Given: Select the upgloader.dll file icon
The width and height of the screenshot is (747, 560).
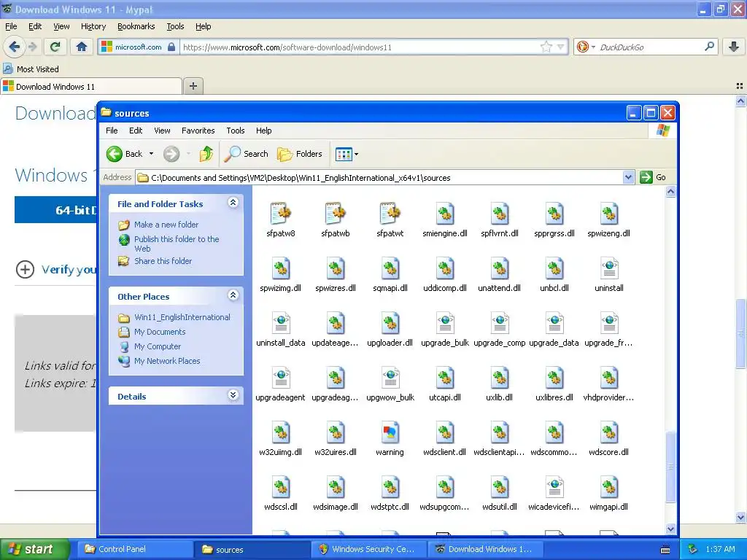Looking at the screenshot, I should point(390,323).
